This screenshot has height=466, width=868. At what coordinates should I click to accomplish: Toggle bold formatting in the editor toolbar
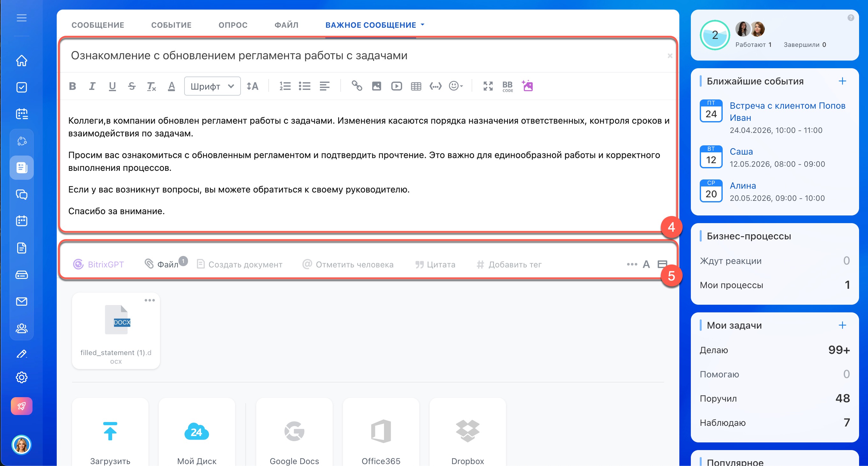coord(72,86)
